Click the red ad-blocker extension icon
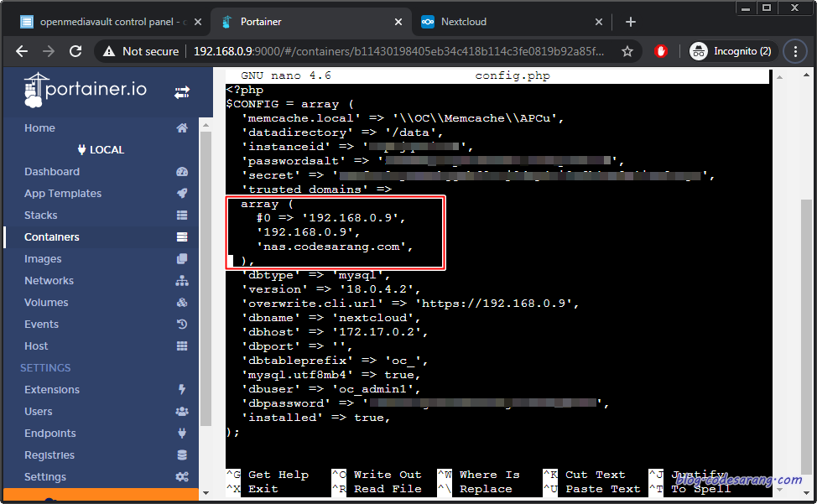Image resolution: width=817 pixels, height=504 pixels. tap(661, 51)
